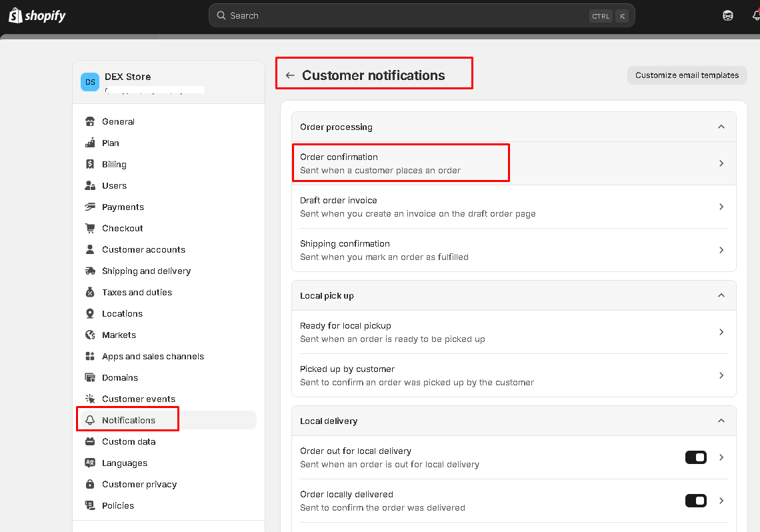Open Payments settings in sidebar

point(123,207)
